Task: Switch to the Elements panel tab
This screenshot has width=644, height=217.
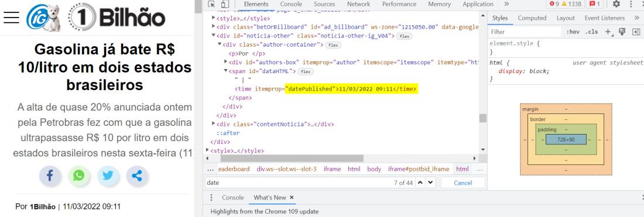Action: click(x=256, y=4)
